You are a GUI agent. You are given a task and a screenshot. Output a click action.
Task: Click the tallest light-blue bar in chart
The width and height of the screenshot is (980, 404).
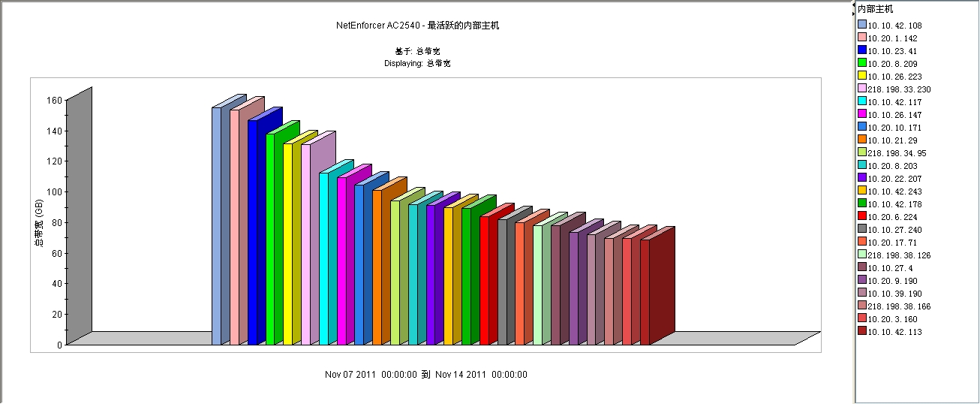[217, 225]
